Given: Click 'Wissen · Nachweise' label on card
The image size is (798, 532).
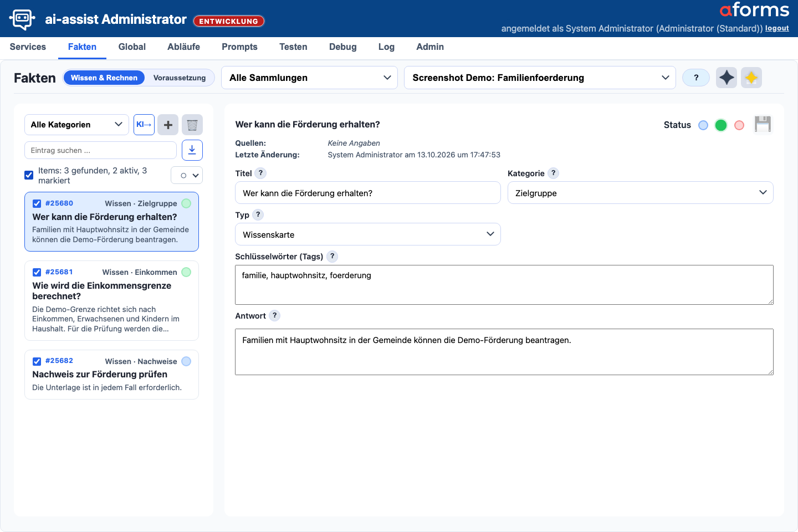Looking at the screenshot, I should pos(141,361).
